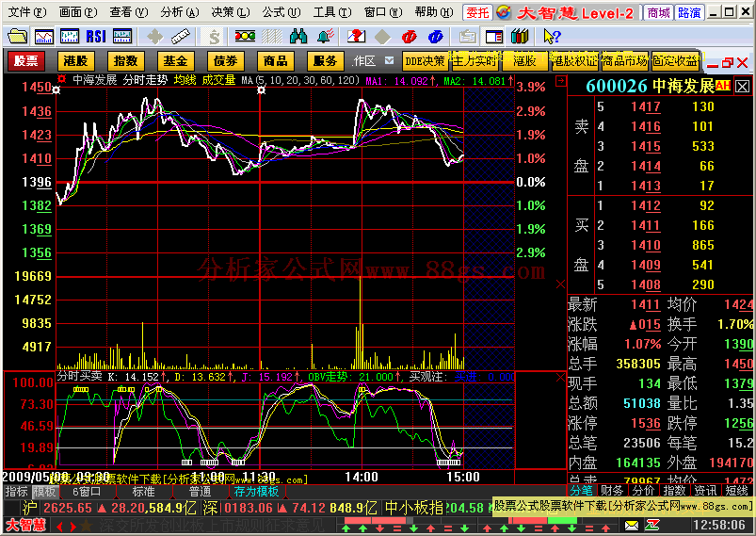Screen dimensions: 756x536
Task: Open the 分析(A) menu
Action: tap(180, 12)
